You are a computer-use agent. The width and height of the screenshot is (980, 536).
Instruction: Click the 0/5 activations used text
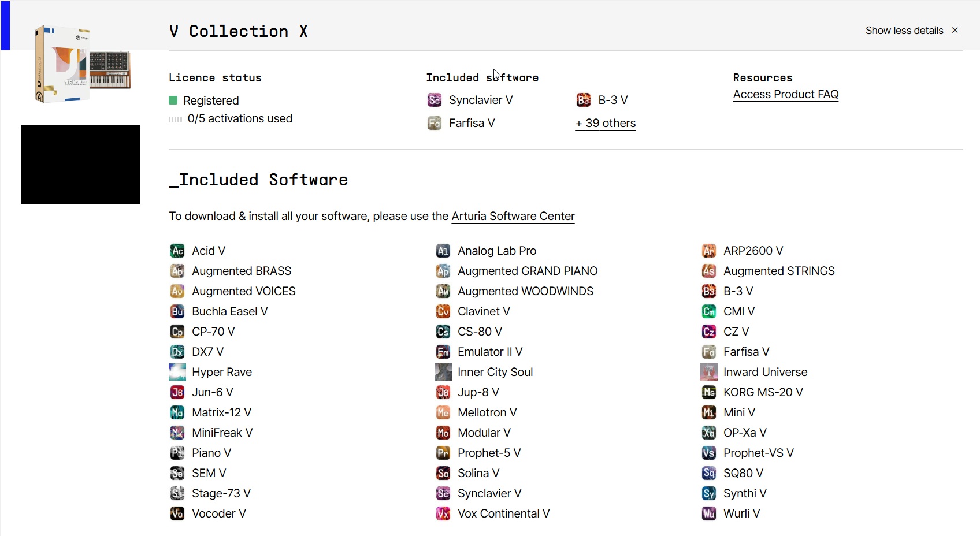[240, 118]
